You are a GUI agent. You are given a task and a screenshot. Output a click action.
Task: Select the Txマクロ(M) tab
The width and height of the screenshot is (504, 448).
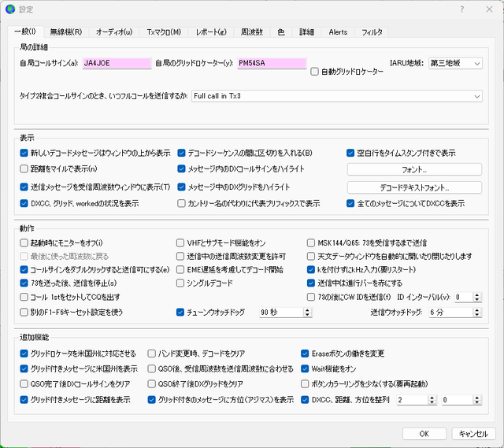tap(164, 32)
